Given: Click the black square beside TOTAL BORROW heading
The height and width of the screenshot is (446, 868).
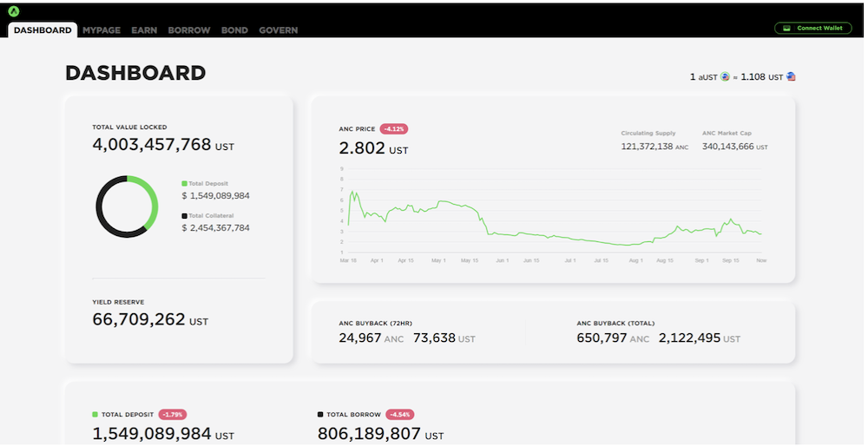Looking at the screenshot, I should (320, 414).
